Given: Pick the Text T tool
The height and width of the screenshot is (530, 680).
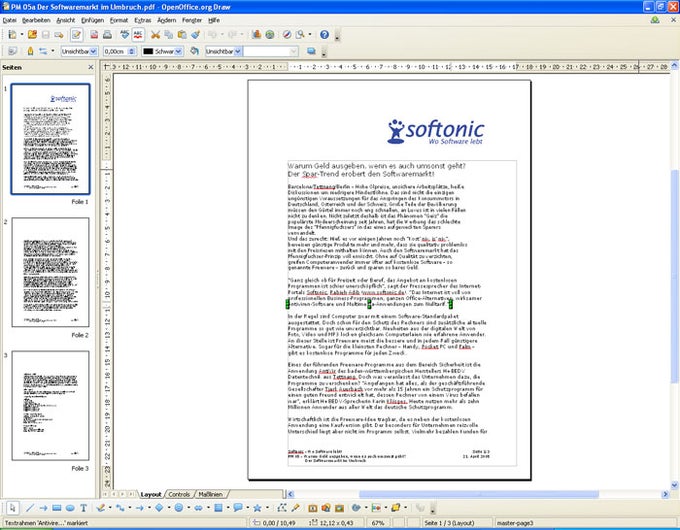Looking at the screenshot, I should pos(83,507).
